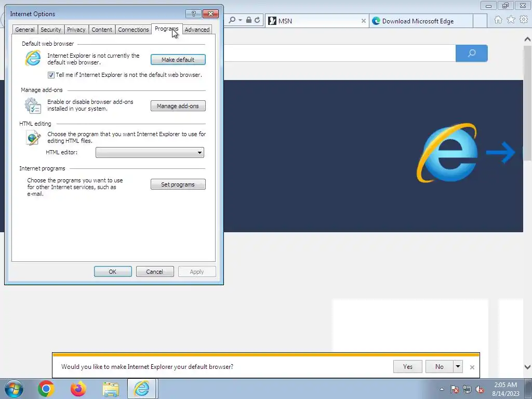Image resolution: width=532 pixels, height=399 pixels.
Task: Click the Show desktop strip on the taskbar
Action: pyautogui.click(x=528, y=389)
